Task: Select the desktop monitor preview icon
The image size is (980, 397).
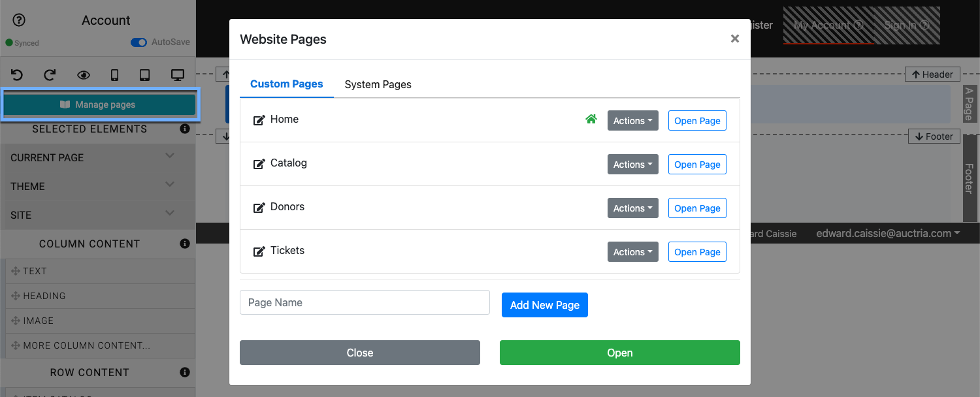Action: click(177, 75)
